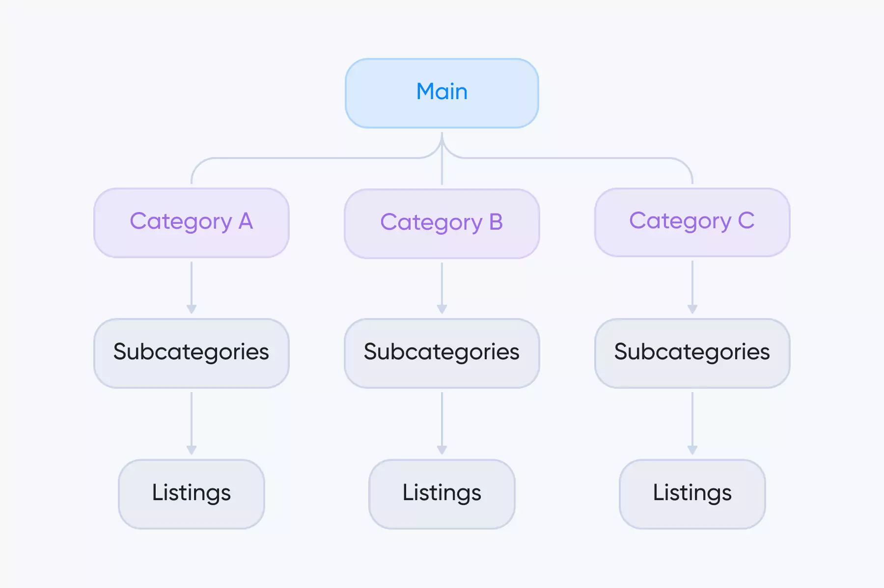This screenshot has height=588, width=884.
Task: Open Subcategories box under Category C
Action: tap(692, 353)
